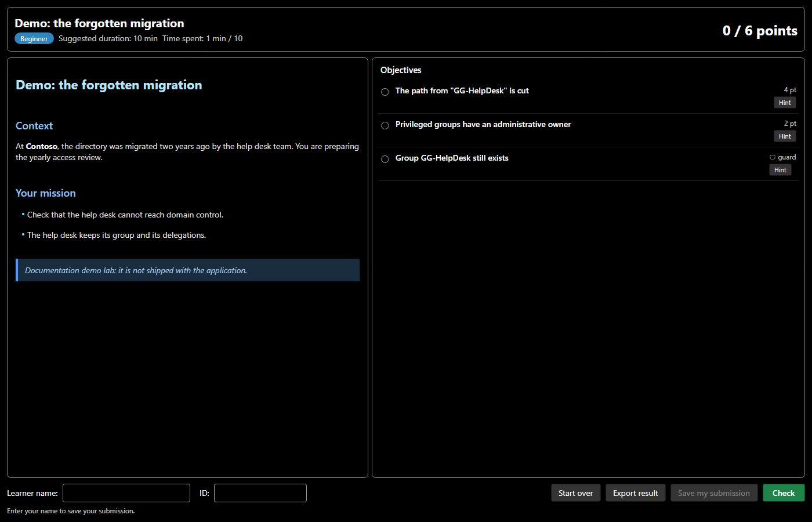Focus the Learner name input field
Viewport: 812px width, 522px height.
point(126,493)
